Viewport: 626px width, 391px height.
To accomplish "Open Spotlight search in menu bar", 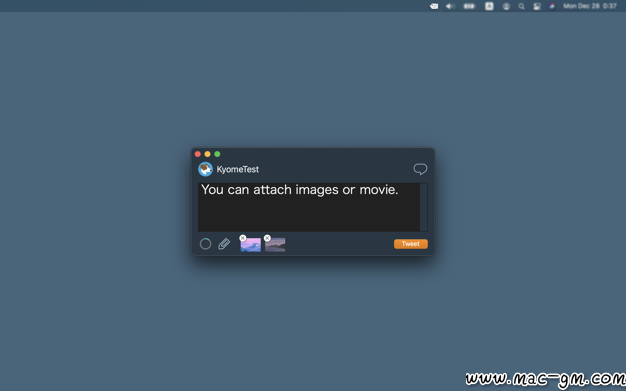I will pyautogui.click(x=521, y=6).
